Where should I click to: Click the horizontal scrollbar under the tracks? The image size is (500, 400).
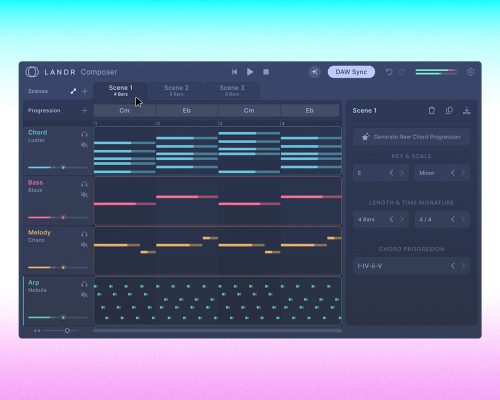[218, 330]
